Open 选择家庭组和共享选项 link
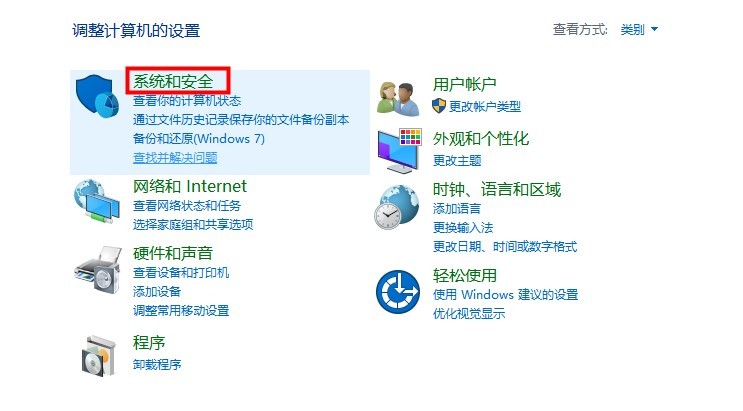The width and height of the screenshot is (743, 411). point(193,224)
